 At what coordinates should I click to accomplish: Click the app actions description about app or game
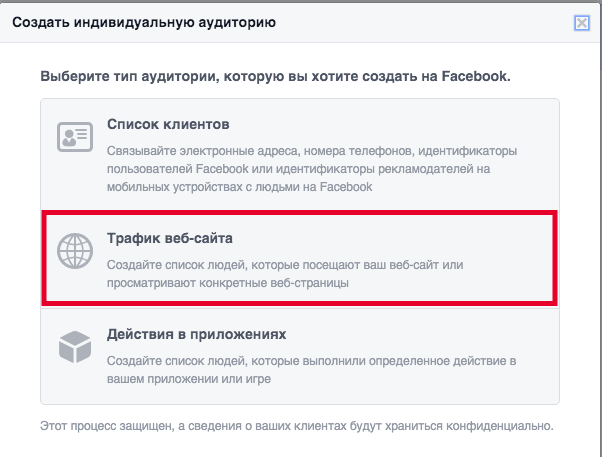tap(311, 370)
